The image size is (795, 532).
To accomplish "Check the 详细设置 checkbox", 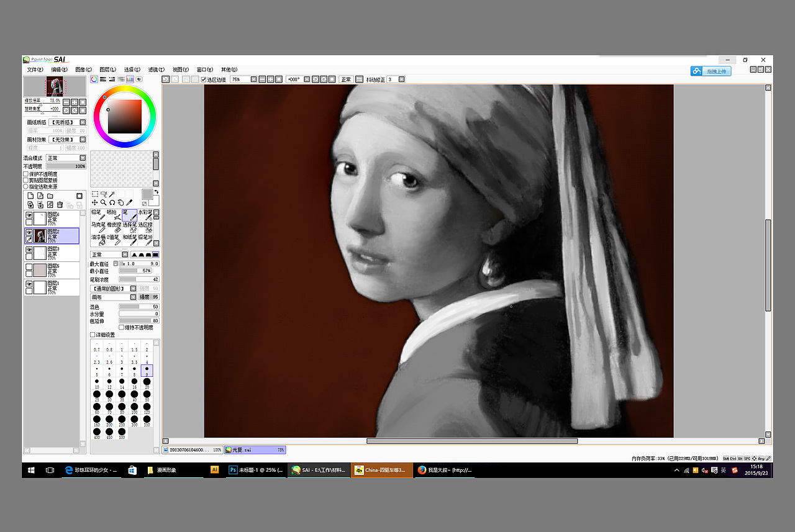I will point(93,335).
